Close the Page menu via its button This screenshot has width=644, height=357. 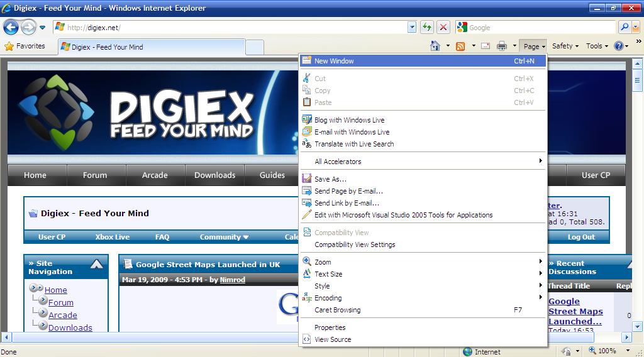click(x=533, y=47)
